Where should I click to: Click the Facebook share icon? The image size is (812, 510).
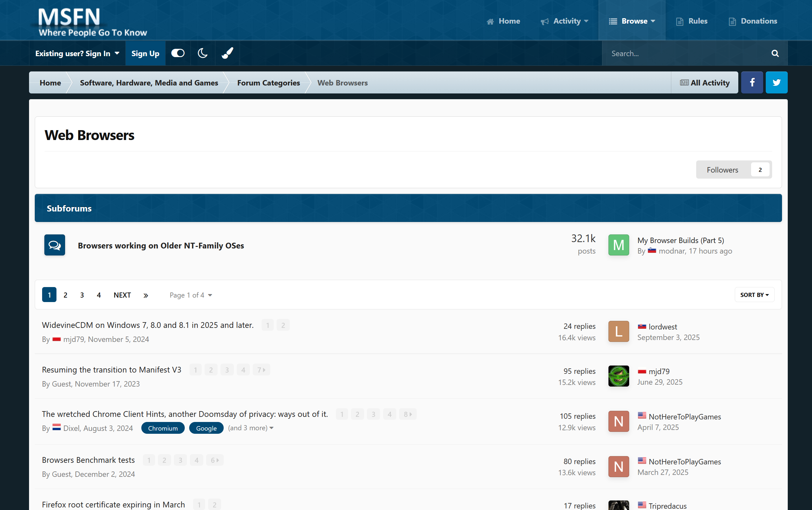tap(752, 82)
